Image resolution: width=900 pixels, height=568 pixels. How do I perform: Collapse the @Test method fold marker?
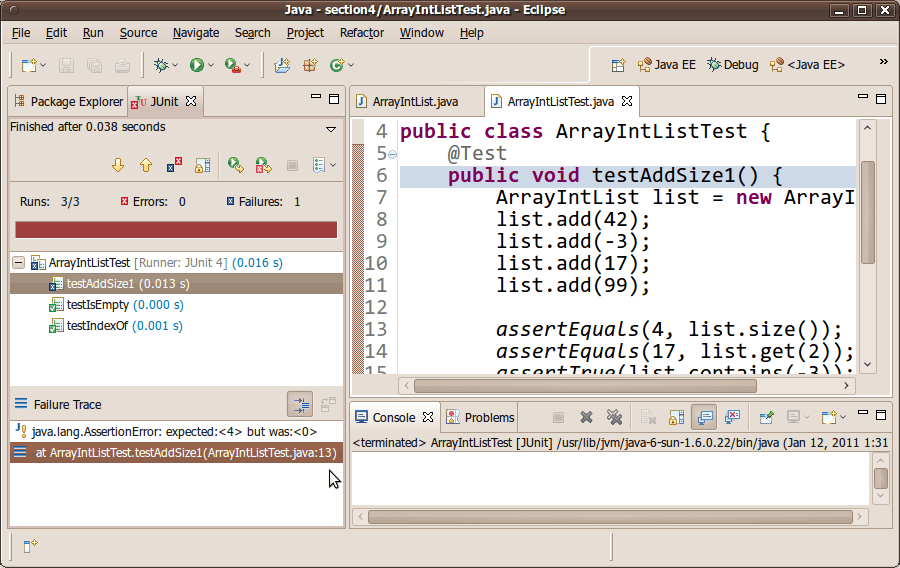(393, 154)
